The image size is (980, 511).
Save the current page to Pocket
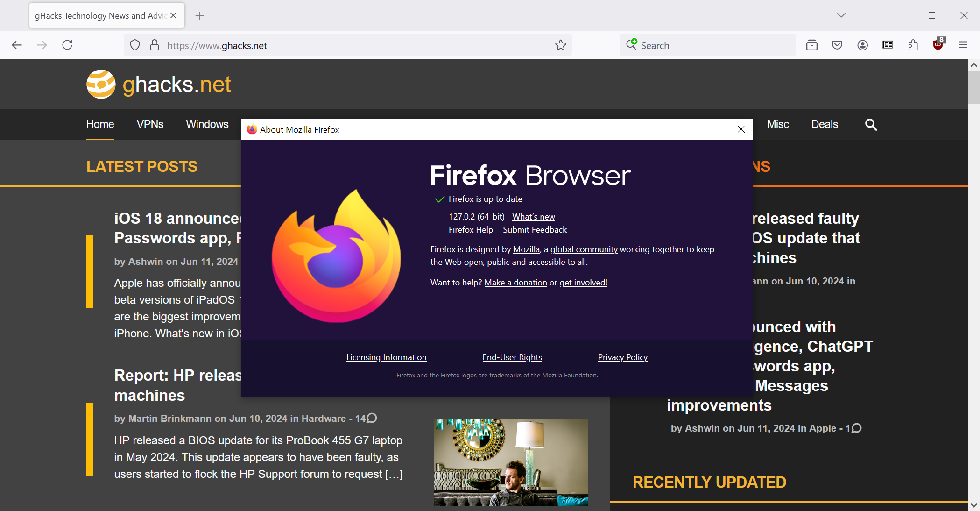pyautogui.click(x=837, y=45)
